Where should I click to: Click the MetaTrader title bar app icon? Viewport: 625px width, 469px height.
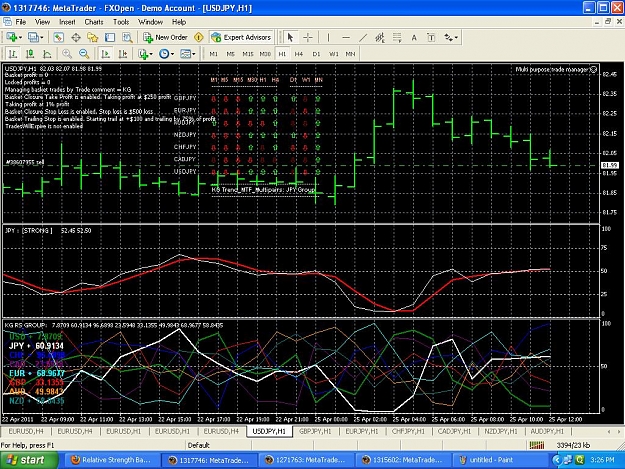6,8
